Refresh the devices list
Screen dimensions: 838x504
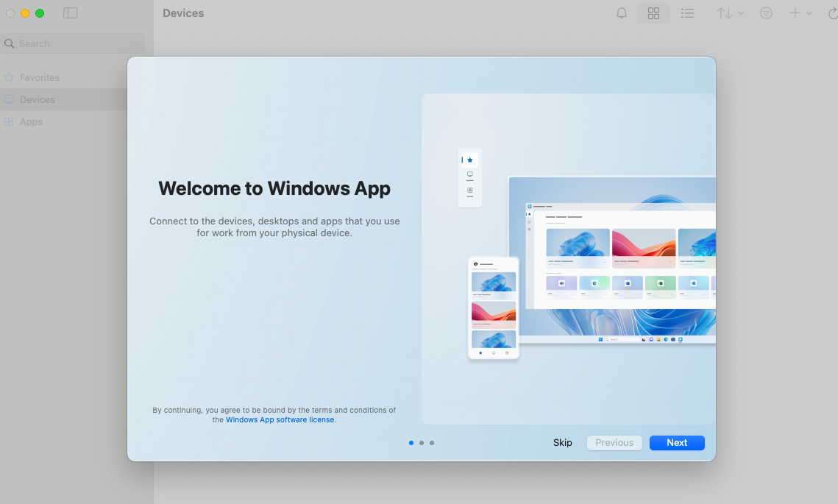pyautogui.click(x=833, y=13)
